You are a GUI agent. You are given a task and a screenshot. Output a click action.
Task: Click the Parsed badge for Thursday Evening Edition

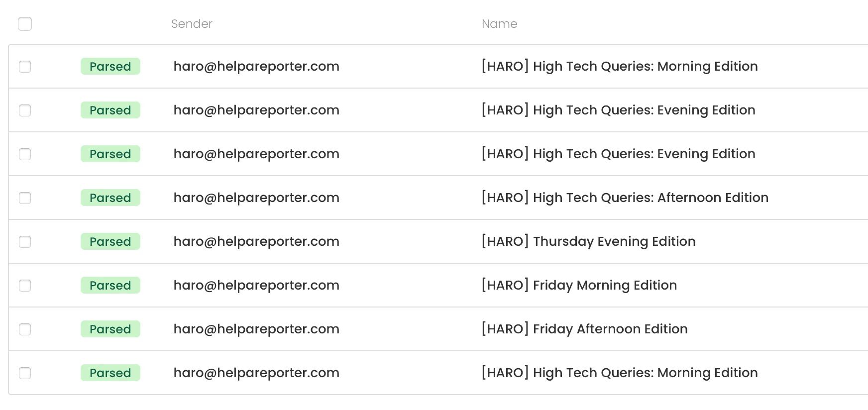point(110,241)
